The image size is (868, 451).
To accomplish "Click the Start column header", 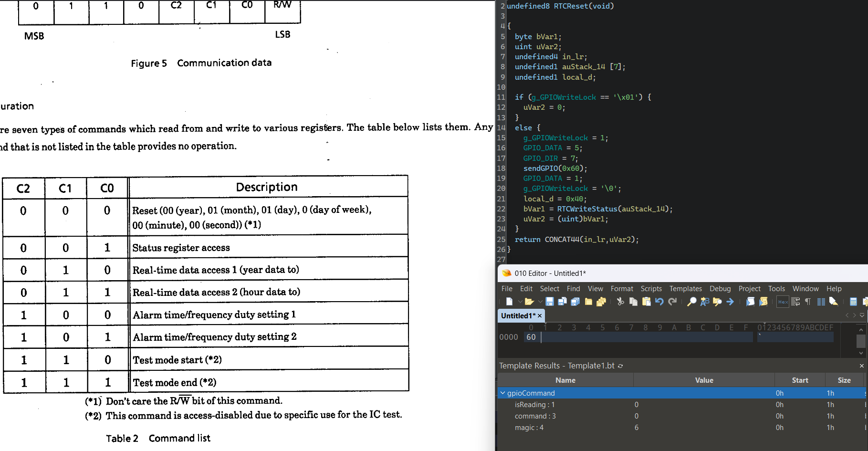I will tap(800, 380).
